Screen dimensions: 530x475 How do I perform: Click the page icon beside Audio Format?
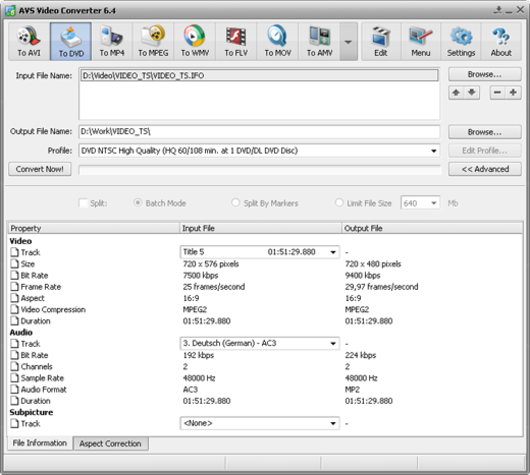pyautogui.click(x=14, y=389)
